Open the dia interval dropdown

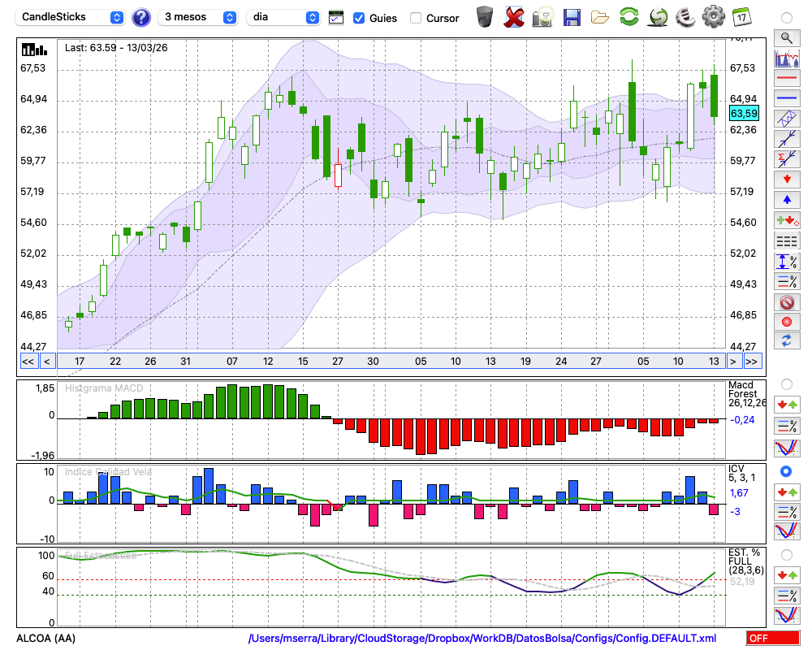point(283,17)
